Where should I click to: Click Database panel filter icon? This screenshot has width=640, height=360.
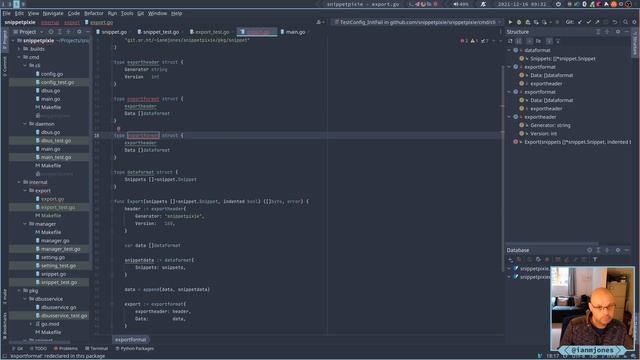[595, 260]
